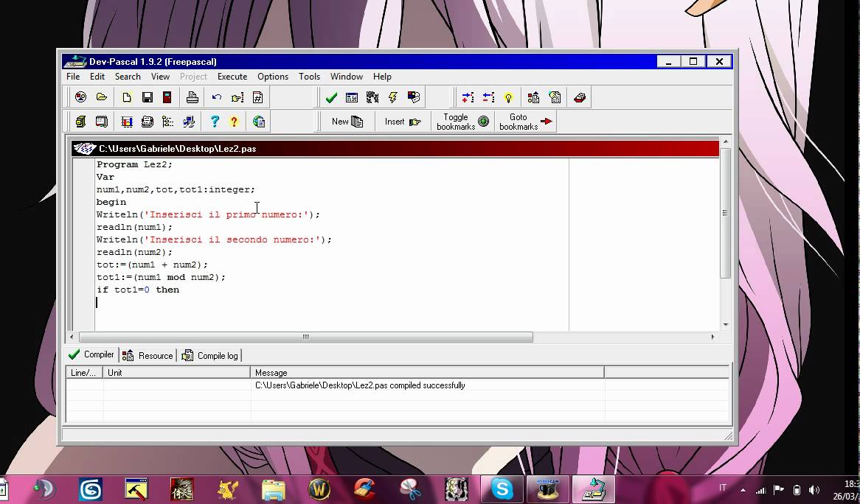
Task: Click the editor scroll down arrow
Action: pos(726,325)
